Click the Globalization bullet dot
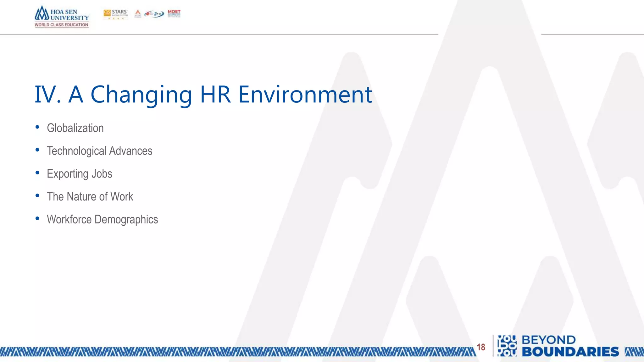This screenshot has width=644, height=362. [x=37, y=127]
